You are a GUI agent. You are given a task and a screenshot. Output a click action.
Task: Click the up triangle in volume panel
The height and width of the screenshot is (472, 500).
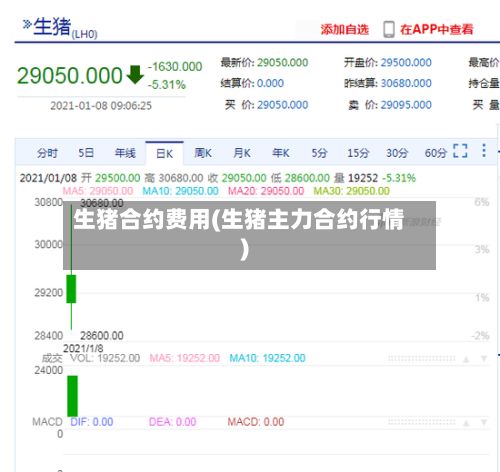466,359
